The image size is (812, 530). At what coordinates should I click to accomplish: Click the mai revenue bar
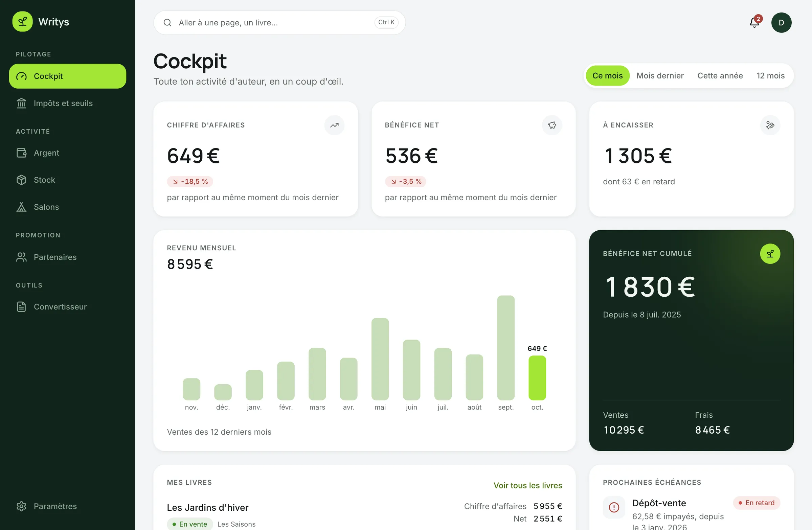click(380, 359)
